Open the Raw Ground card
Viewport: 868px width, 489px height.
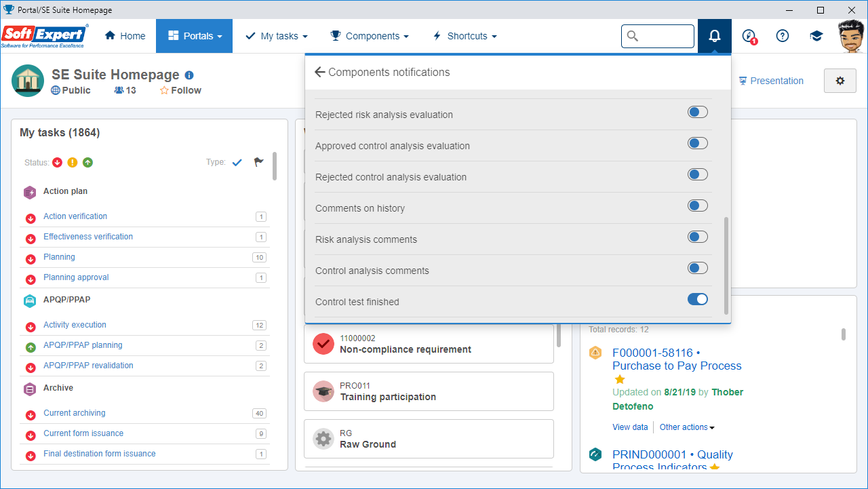(x=429, y=439)
